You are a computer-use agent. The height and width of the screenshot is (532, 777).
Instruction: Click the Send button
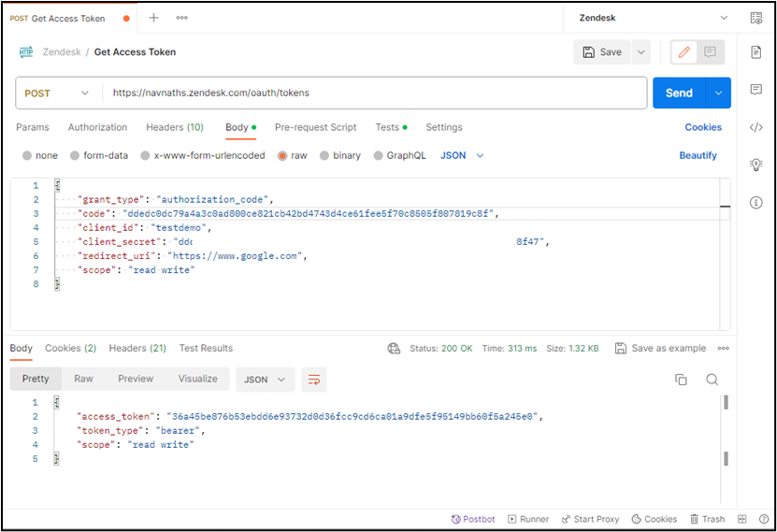click(x=679, y=93)
